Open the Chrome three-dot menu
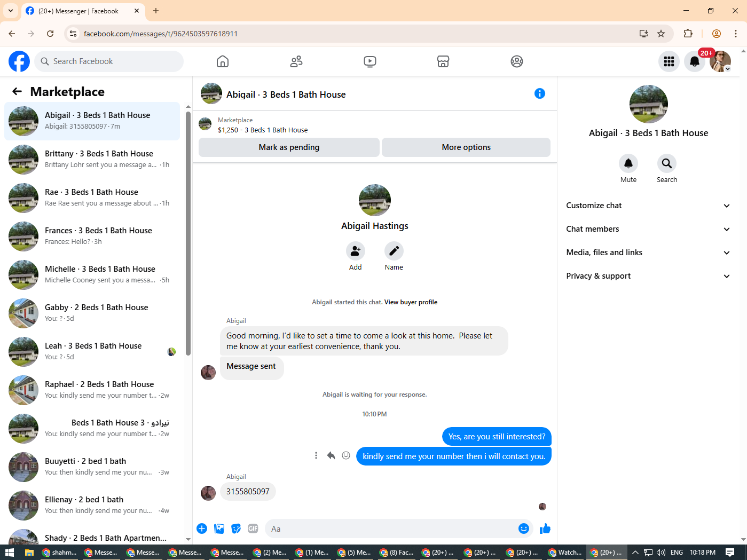Viewport: 747px width, 560px height. (736, 34)
